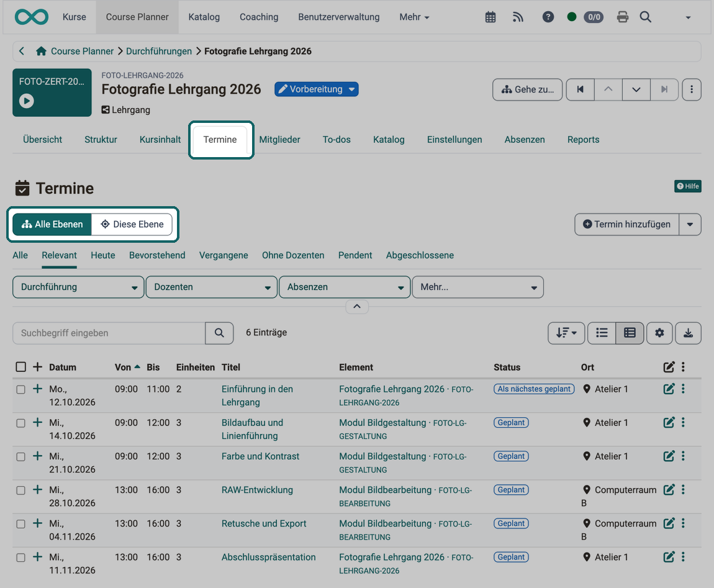
Task: Select the Bevorstehend filter tab
Action: 157,255
